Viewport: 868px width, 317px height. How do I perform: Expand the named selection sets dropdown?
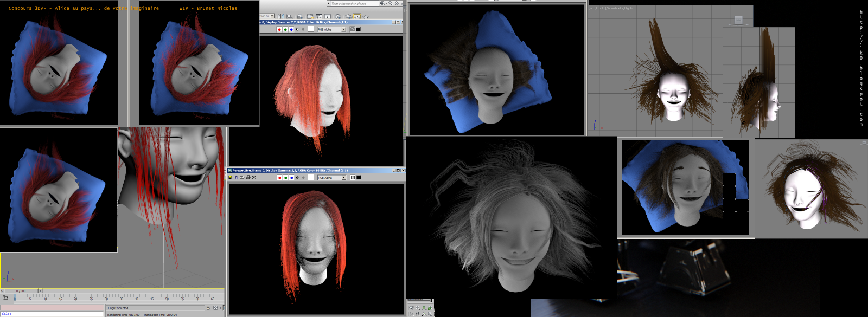pos(272,16)
